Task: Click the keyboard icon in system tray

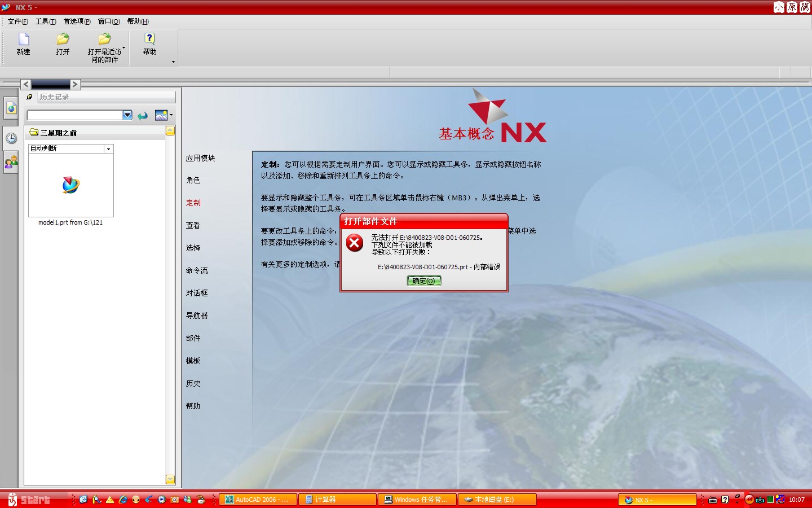Action: 713,500
